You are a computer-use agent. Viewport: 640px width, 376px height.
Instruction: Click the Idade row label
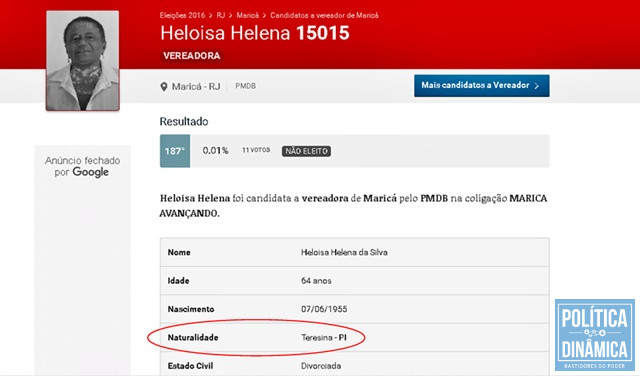tap(178, 281)
